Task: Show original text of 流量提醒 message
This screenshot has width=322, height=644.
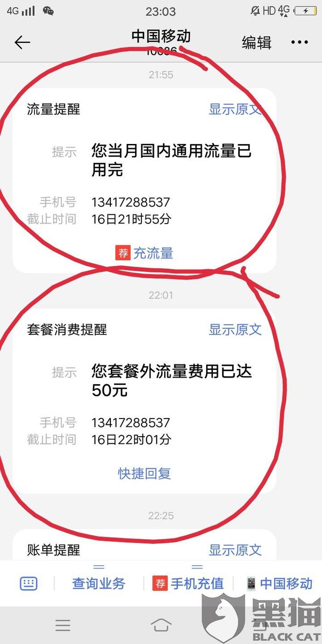Action: click(x=235, y=109)
